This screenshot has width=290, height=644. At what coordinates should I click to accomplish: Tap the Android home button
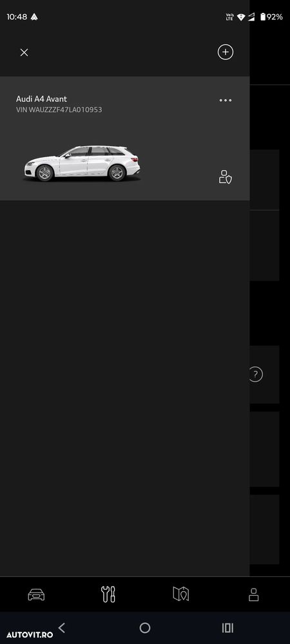coord(145,627)
